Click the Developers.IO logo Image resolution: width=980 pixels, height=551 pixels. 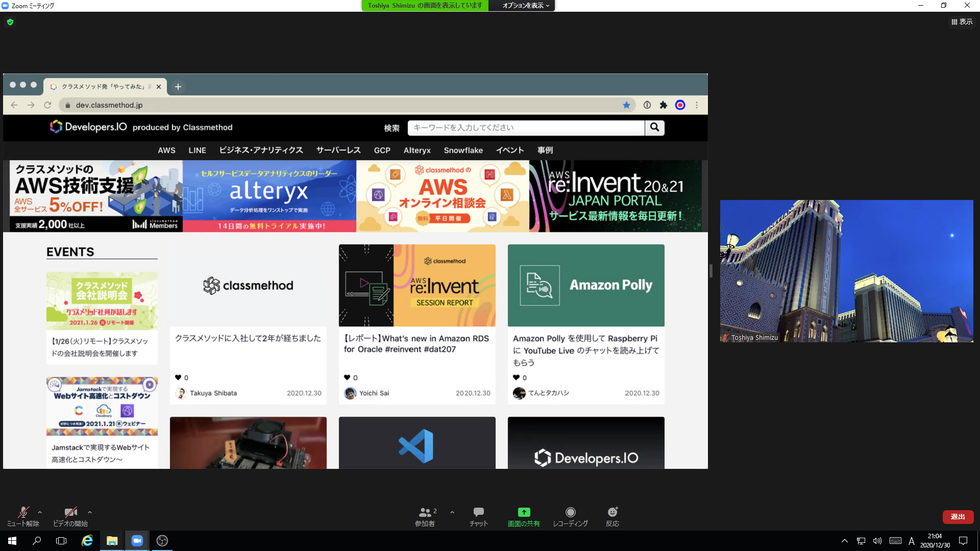88,127
